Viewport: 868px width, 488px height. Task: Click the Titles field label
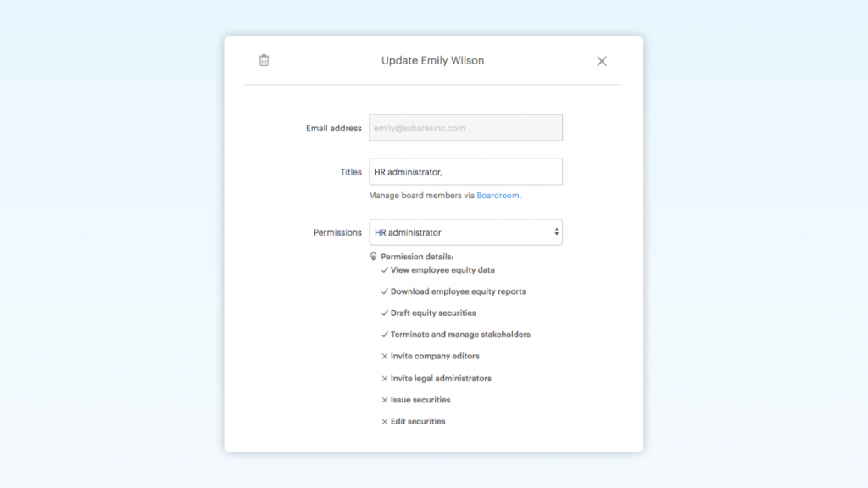tap(351, 172)
